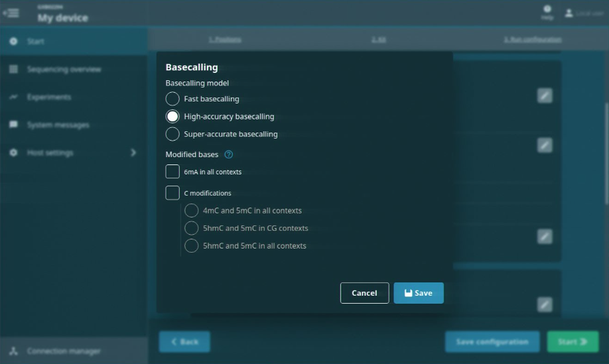
Task: Select 5hmC and 5mC in CG contexts
Action: coord(192,228)
